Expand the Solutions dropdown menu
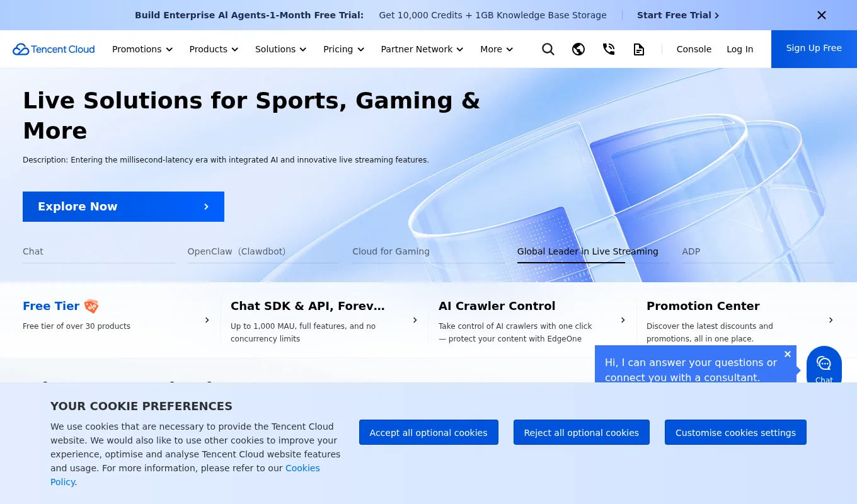Viewport: 857px width, 504px height. [280, 49]
